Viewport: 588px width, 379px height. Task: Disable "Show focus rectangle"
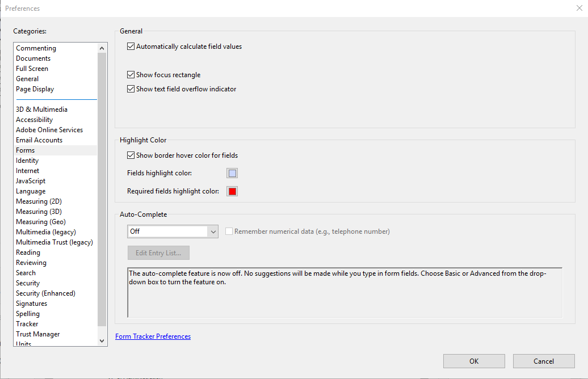(131, 74)
